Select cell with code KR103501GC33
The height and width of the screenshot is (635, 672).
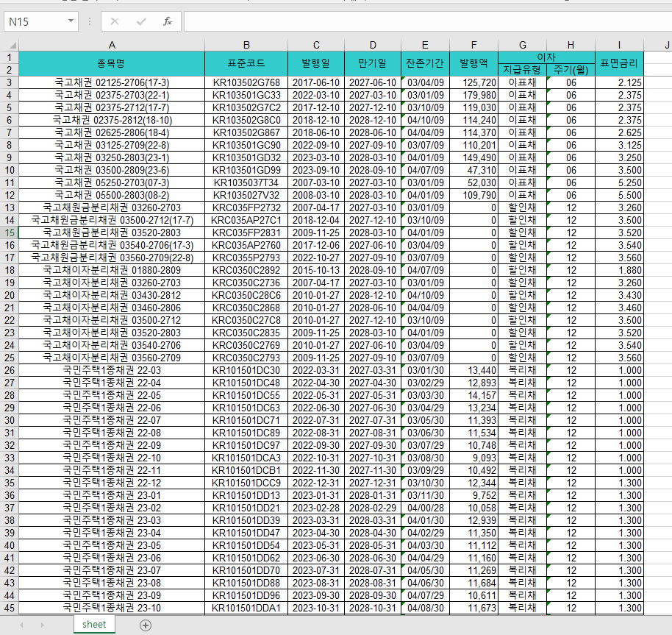246,95
